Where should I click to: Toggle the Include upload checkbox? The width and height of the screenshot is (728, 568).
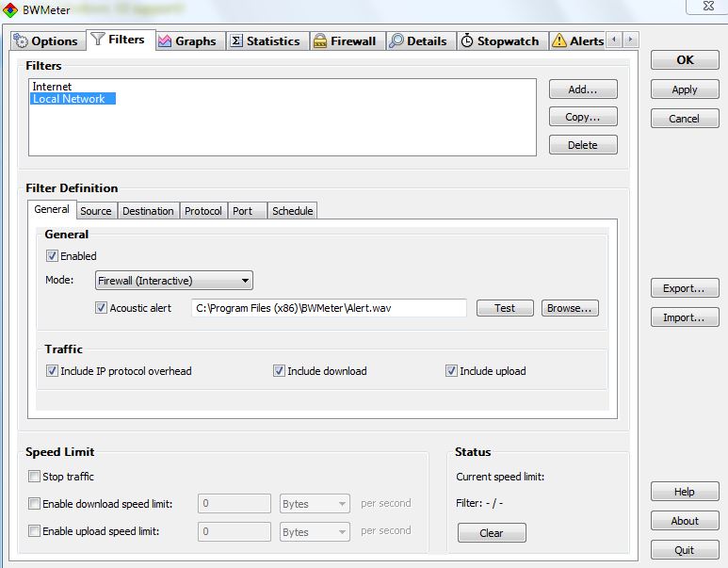(x=451, y=370)
